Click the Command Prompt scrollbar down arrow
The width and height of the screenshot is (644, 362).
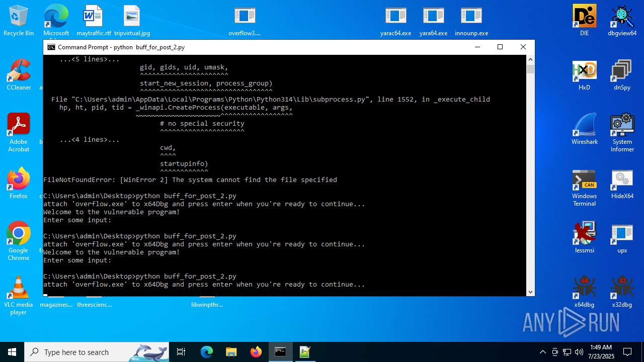(530, 292)
